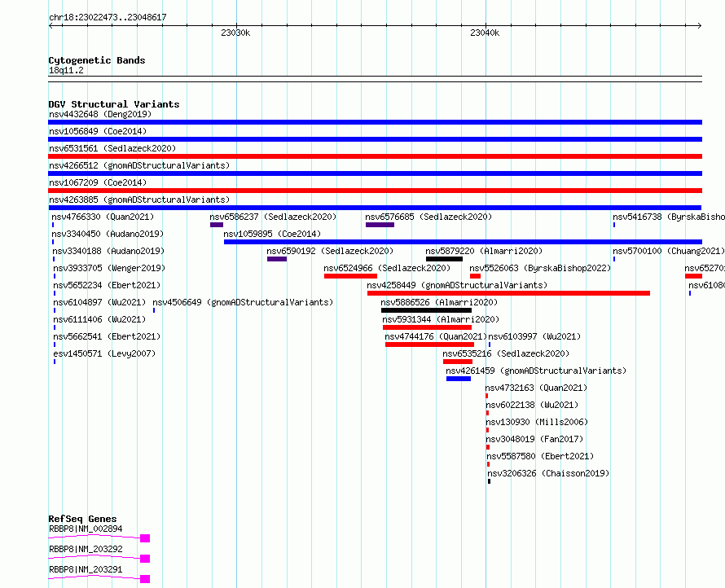
Task: Select the blue bar under nsv4261459
Action: tap(459, 379)
